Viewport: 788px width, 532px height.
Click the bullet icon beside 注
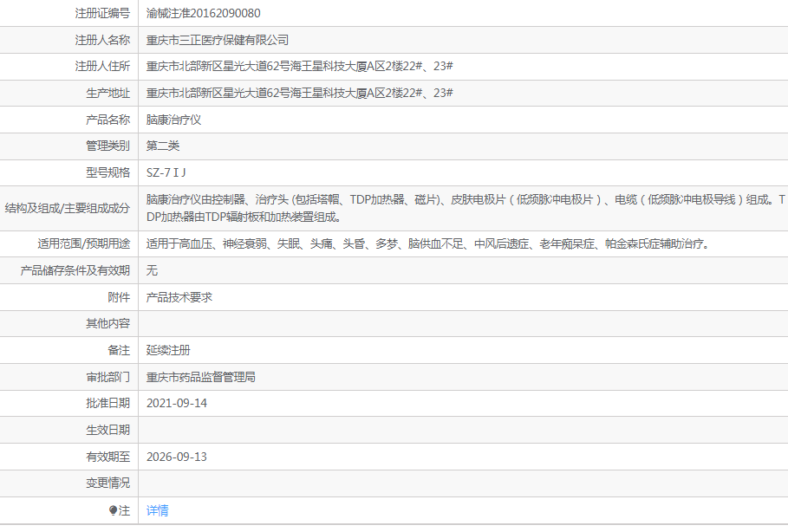click(113, 510)
